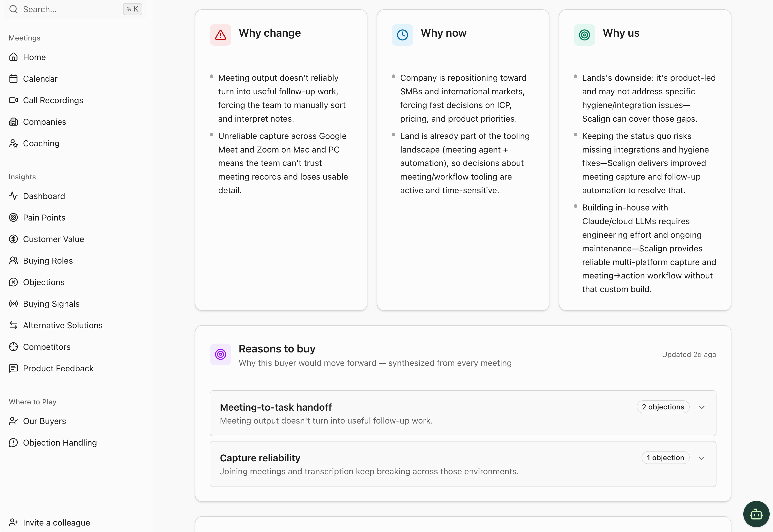This screenshot has height=532, width=773.
Task: Click the Buying Signals broadcast icon
Action: 13,304
